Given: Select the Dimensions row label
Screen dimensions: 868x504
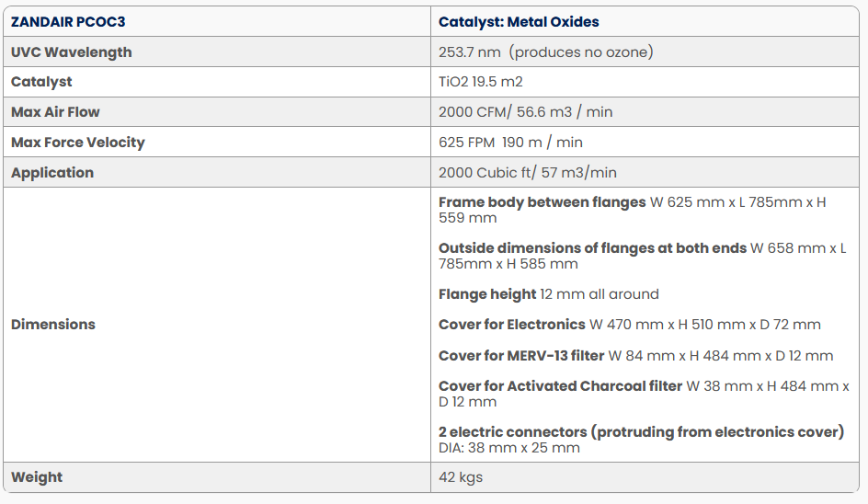Looking at the screenshot, I should tap(52, 325).
